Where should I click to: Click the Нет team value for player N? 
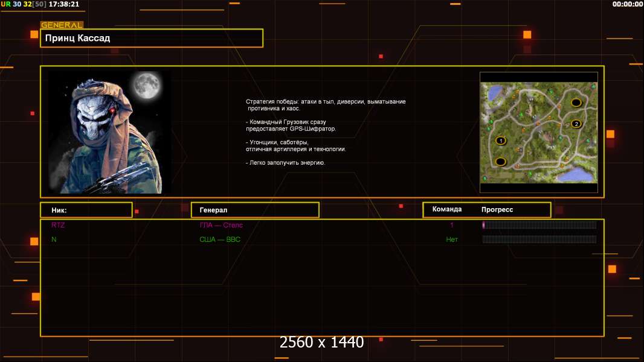[452, 240]
